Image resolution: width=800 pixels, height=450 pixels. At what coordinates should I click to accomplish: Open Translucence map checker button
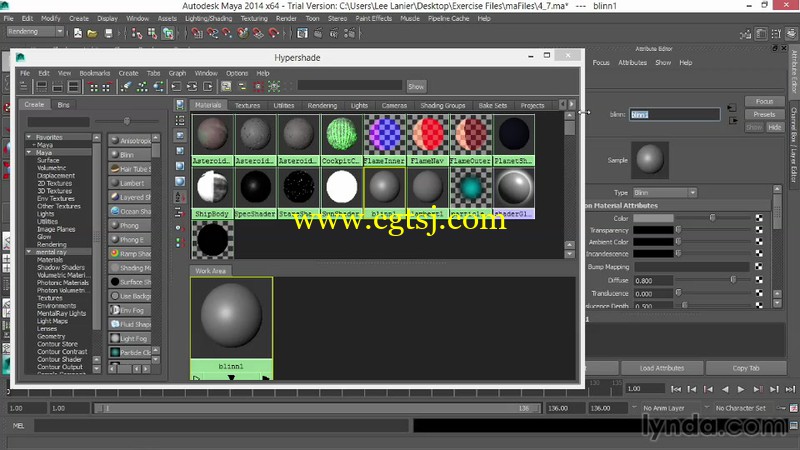(x=759, y=293)
